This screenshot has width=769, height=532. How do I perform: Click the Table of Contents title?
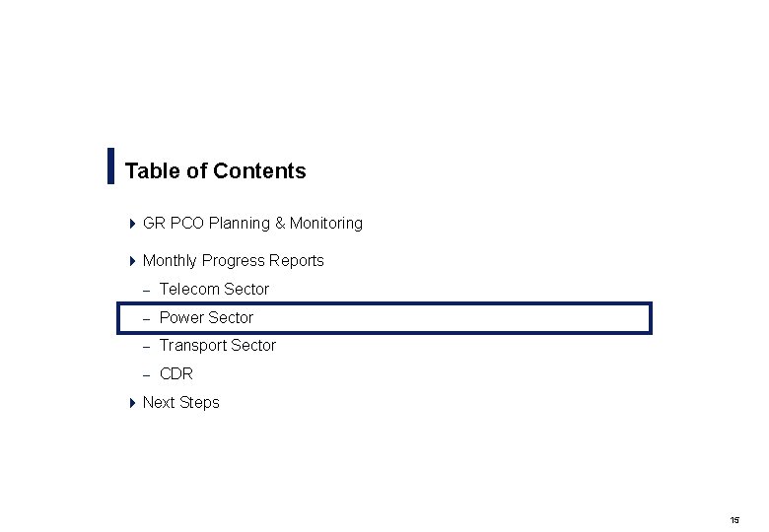[x=216, y=171]
